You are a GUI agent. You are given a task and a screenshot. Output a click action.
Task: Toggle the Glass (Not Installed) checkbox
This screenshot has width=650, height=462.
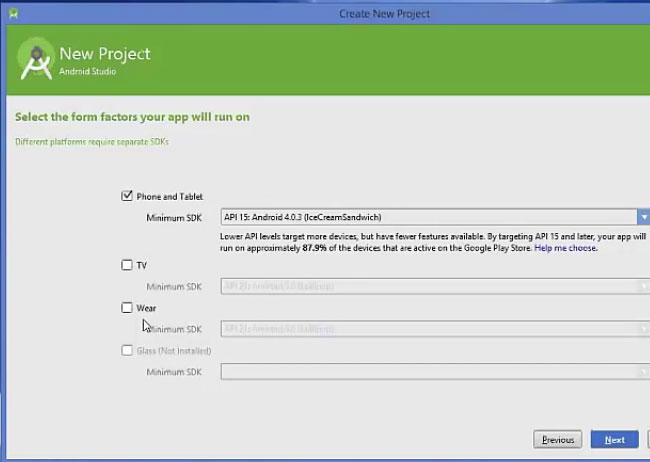point(127,350)
